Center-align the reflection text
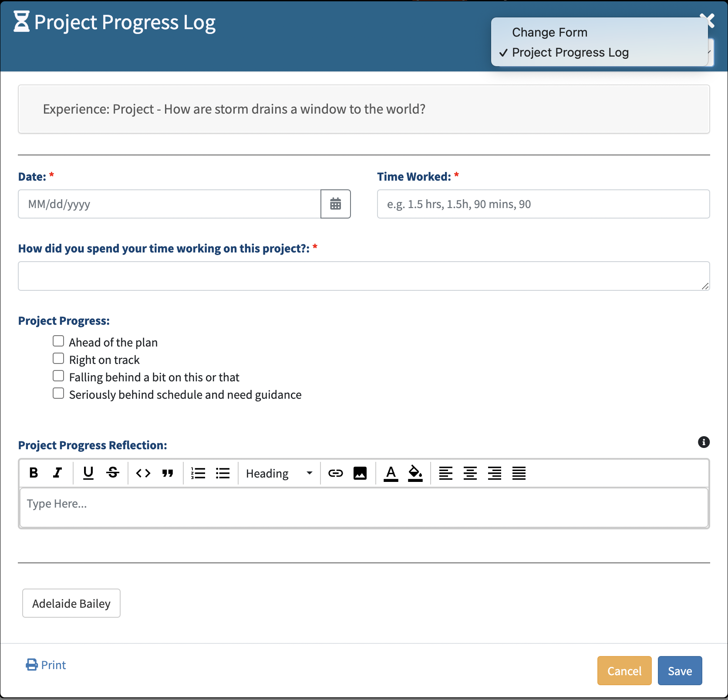The width and height of the screenshot is (728, 700). 470,473
